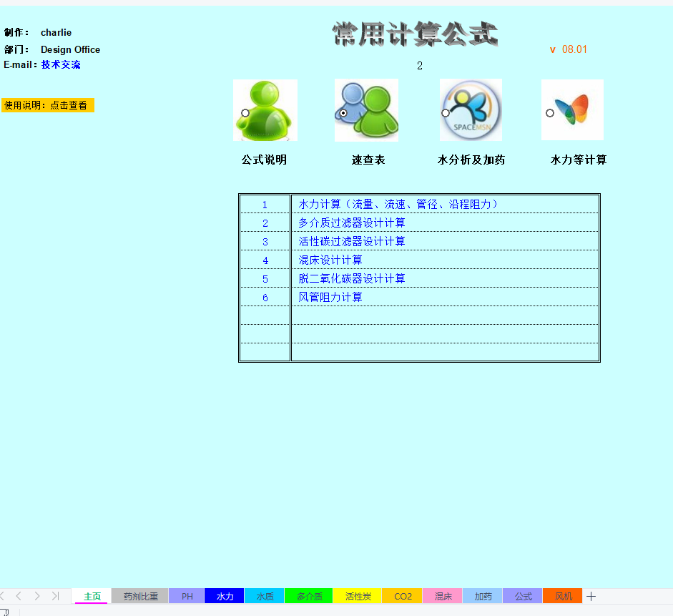Click the v 08.01 version text

[569, 49]
